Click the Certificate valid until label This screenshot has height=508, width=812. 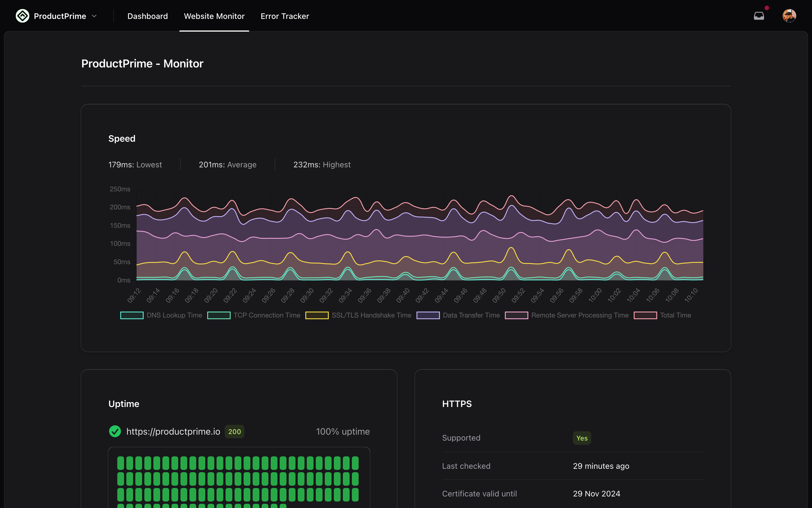(479, 494)
